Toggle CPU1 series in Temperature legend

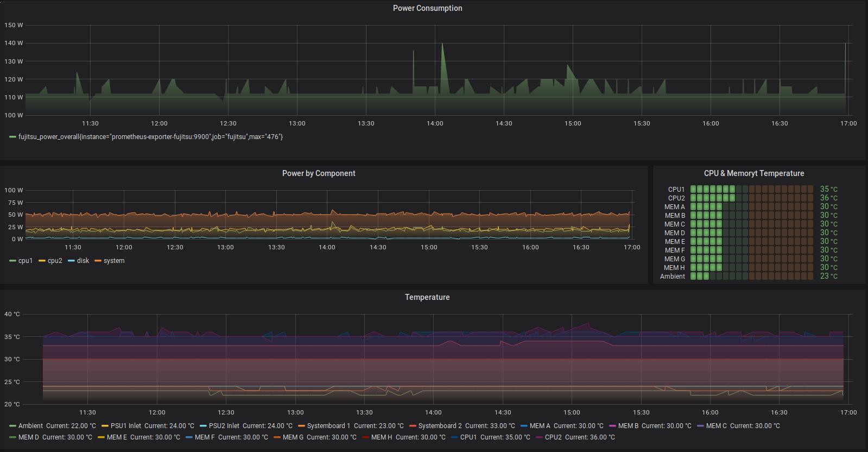coord(468,437)
